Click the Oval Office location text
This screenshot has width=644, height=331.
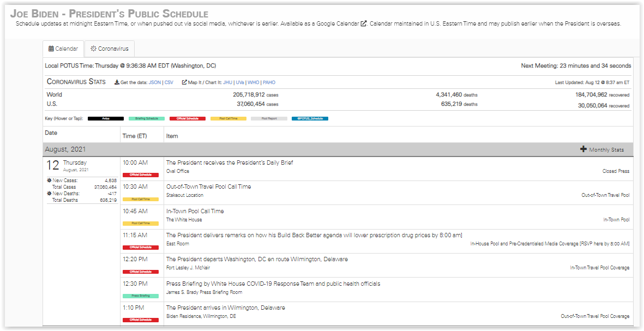178,171
